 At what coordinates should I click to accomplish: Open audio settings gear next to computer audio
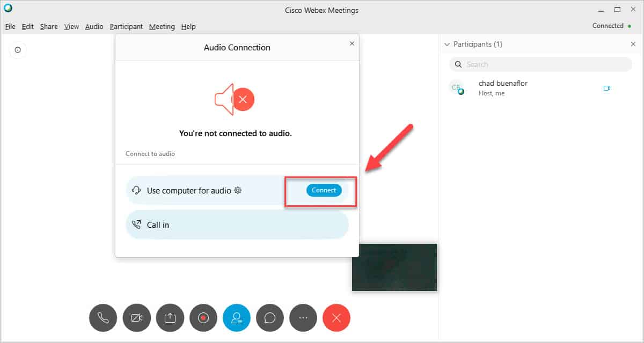238,190
